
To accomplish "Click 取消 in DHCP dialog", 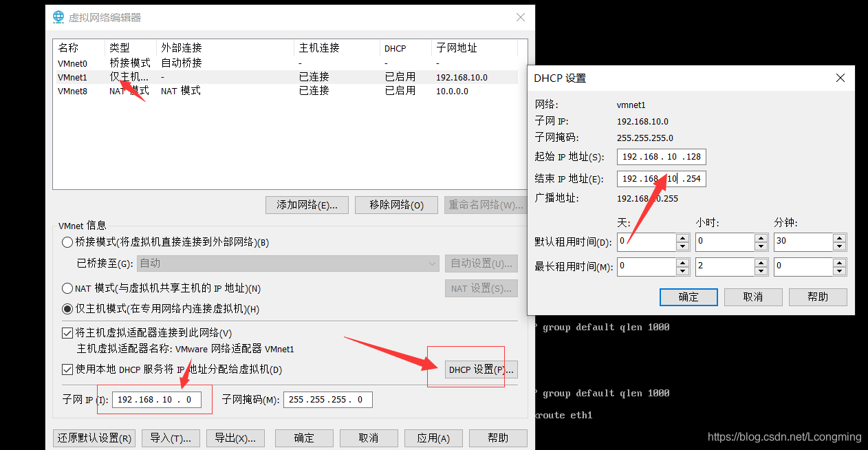I will 753,297.
